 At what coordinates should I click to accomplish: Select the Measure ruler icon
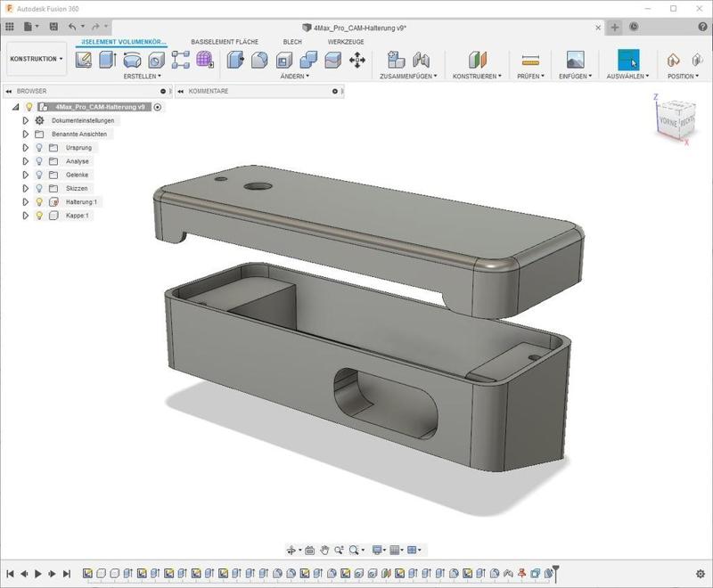pos(531,60)
